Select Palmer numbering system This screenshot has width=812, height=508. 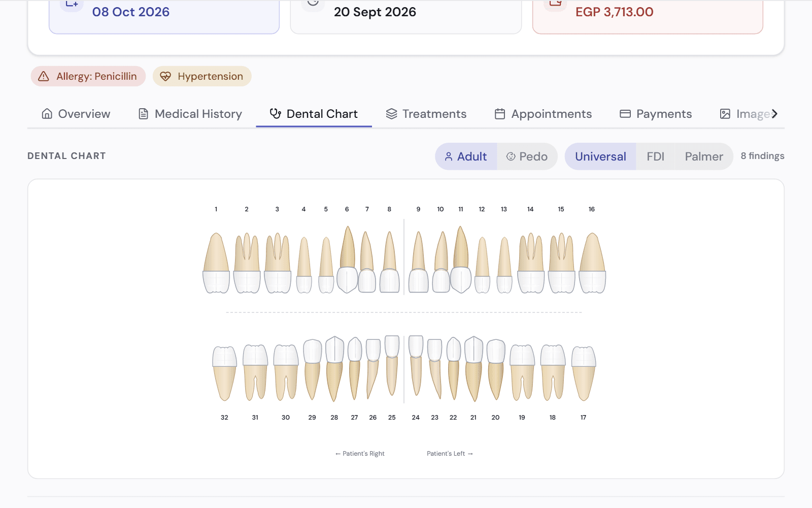(704, 156)
